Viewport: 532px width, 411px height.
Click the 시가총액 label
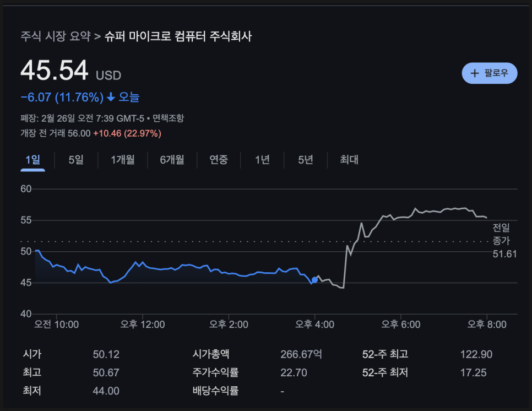[211, 354]
